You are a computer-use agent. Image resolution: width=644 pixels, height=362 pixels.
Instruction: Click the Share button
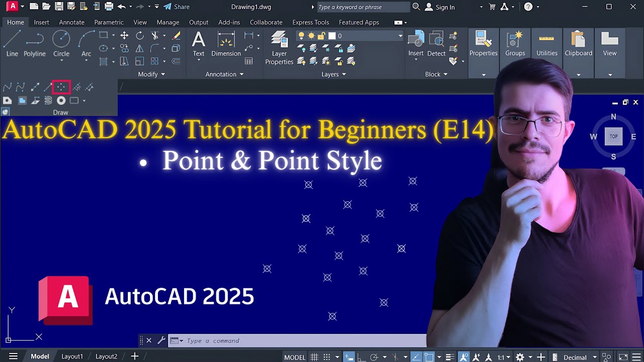coord(177,7)
